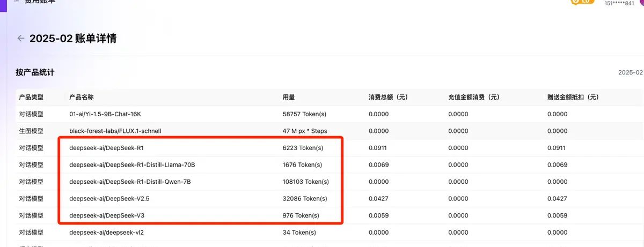
Task: Click 0.0059 under 赠送金额抵扣 for DeepSeek-V3
Action: tap(557, 215)
